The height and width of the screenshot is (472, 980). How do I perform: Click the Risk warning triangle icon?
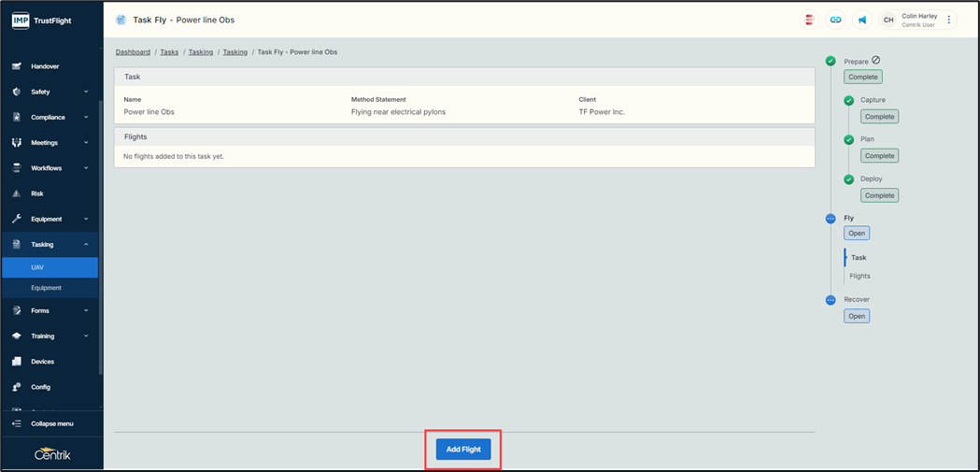coord(17,193)
